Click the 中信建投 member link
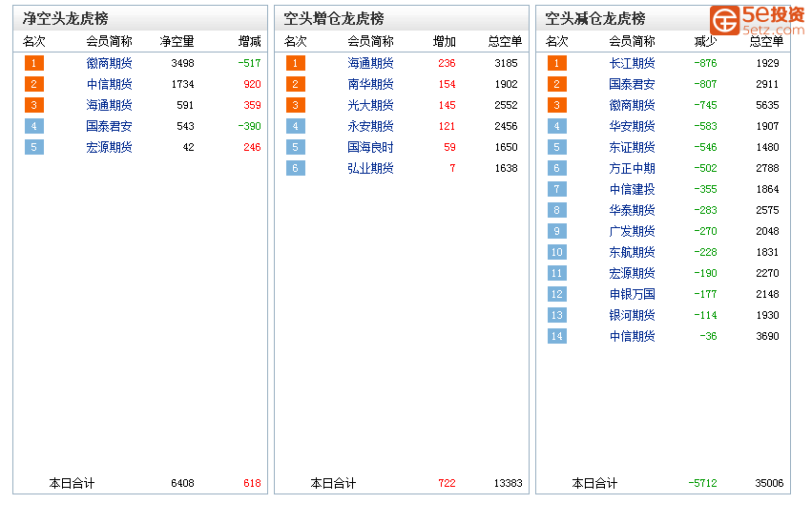 point(632,189)
